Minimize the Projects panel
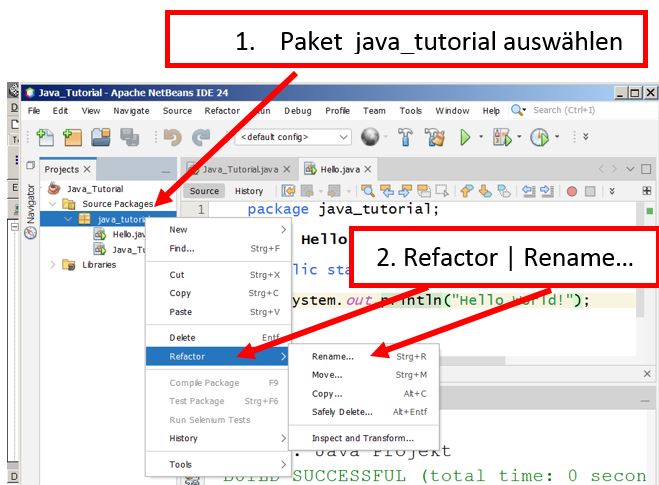659x485 pixels. coord(166,171)
